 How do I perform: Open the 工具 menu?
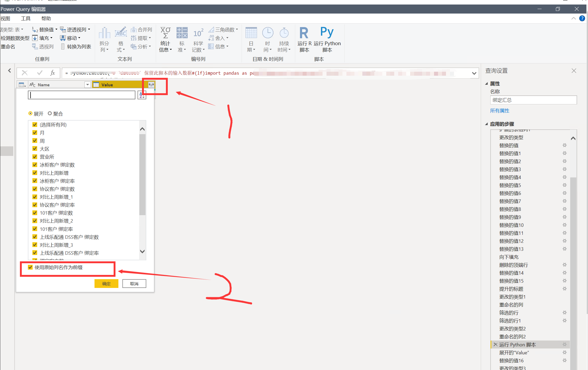(25, 18)
